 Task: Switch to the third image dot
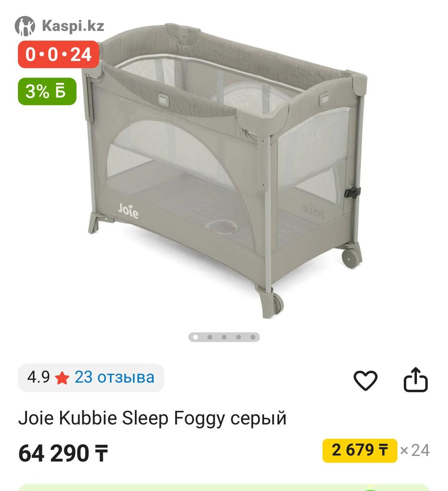coord(224,337)
